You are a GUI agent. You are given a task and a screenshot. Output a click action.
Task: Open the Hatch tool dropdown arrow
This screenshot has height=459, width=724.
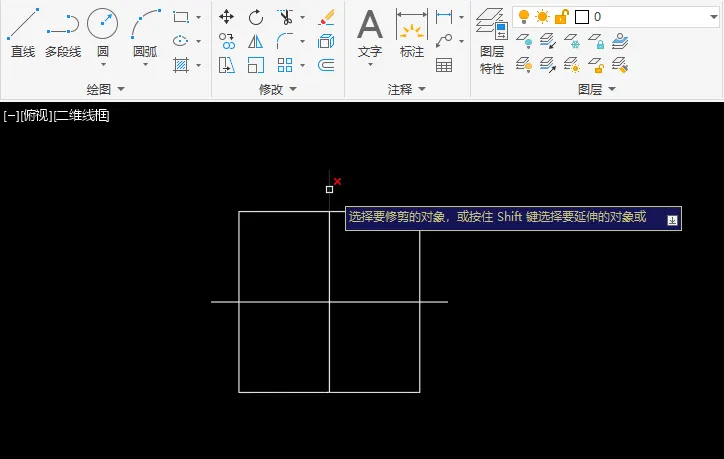199,66
